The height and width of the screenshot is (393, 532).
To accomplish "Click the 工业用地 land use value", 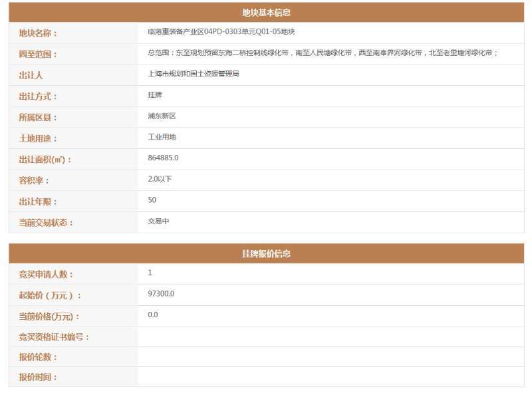I will click(x=162, y=137).
